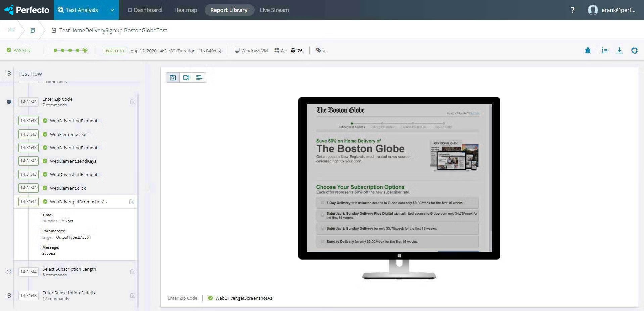Open the Test Analysis dropdown arrow
This screenshot has width=644, height=311.
pos(112,10)
